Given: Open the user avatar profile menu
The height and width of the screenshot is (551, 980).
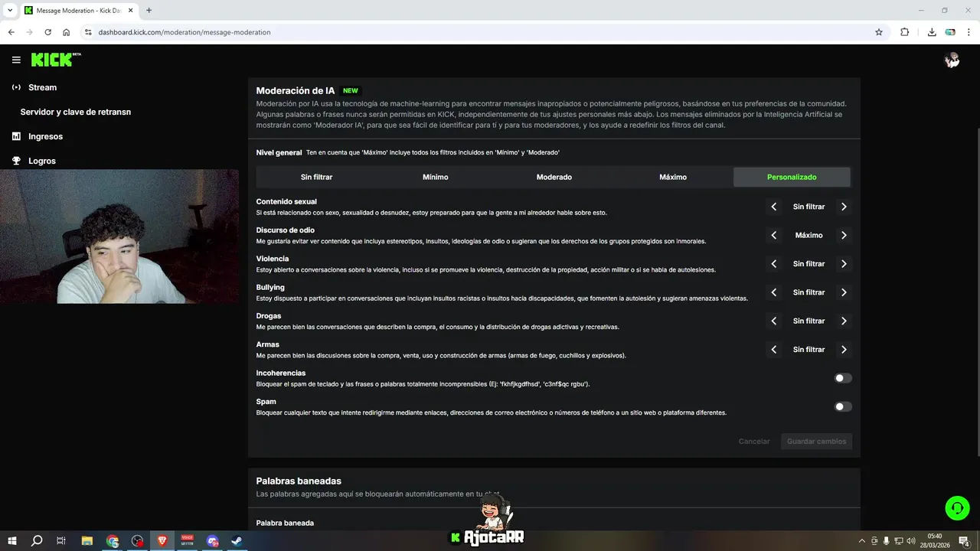Looking at the screenshot, I should (x=952, y=60).
